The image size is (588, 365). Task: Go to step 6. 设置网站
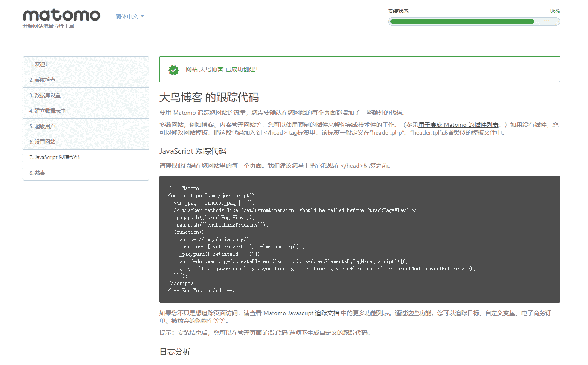[86, 142]
